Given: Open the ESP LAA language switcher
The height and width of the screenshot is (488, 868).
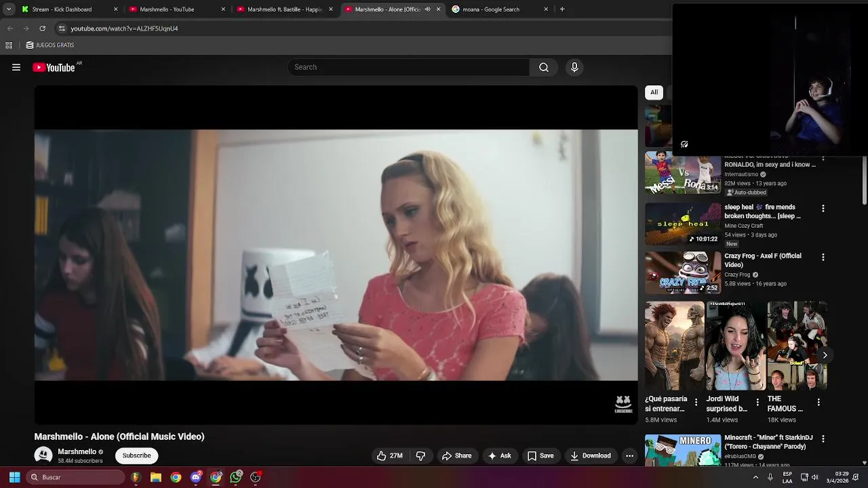Looking at the screenshot, I should click(787, 477).
